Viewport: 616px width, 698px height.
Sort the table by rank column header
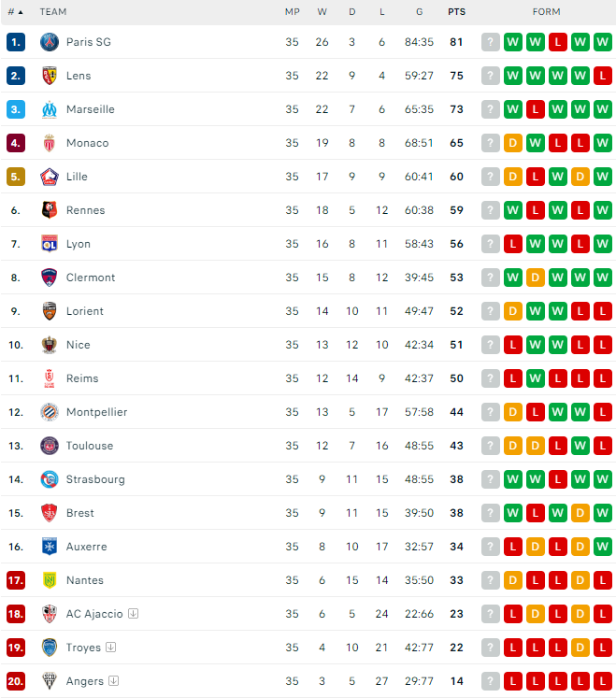tap(15, 12)
